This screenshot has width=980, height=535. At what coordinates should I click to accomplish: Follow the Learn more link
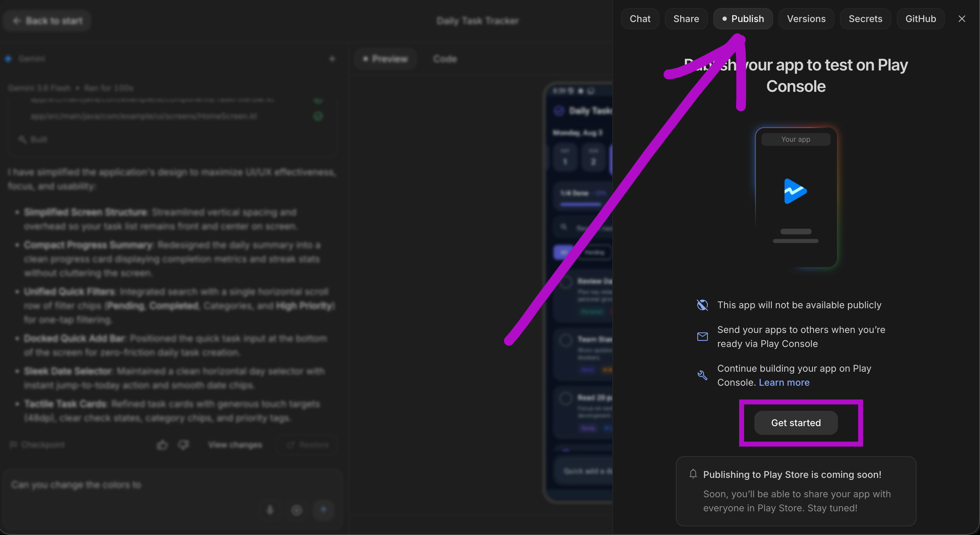pos(784,382)
